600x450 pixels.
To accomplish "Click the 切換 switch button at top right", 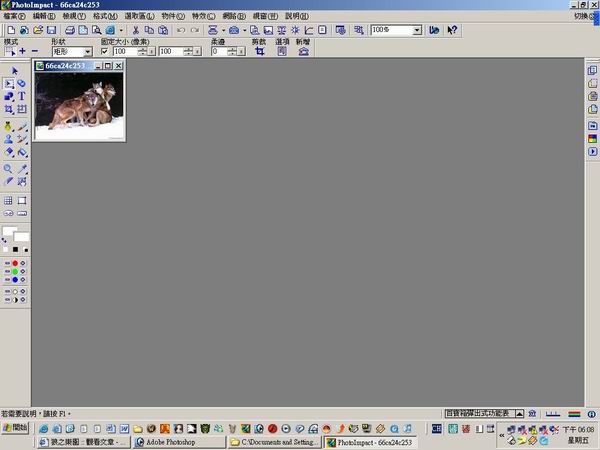I will click(x=584, y=16).
